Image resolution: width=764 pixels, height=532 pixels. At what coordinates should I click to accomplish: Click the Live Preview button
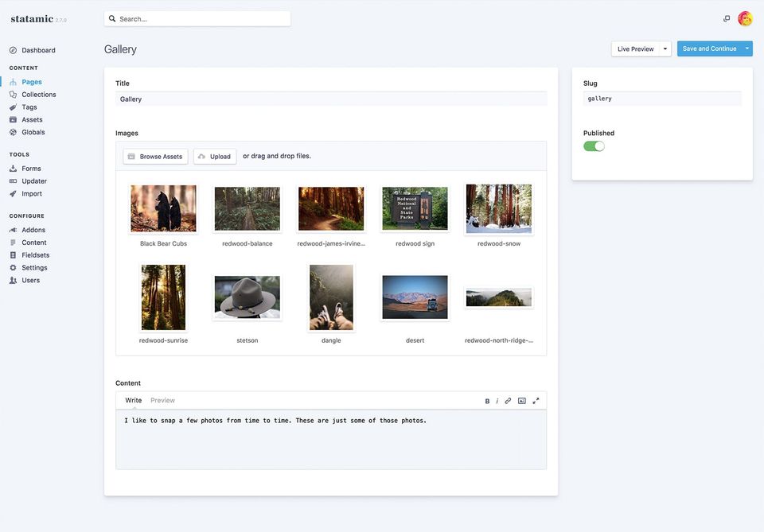point(635,49)
